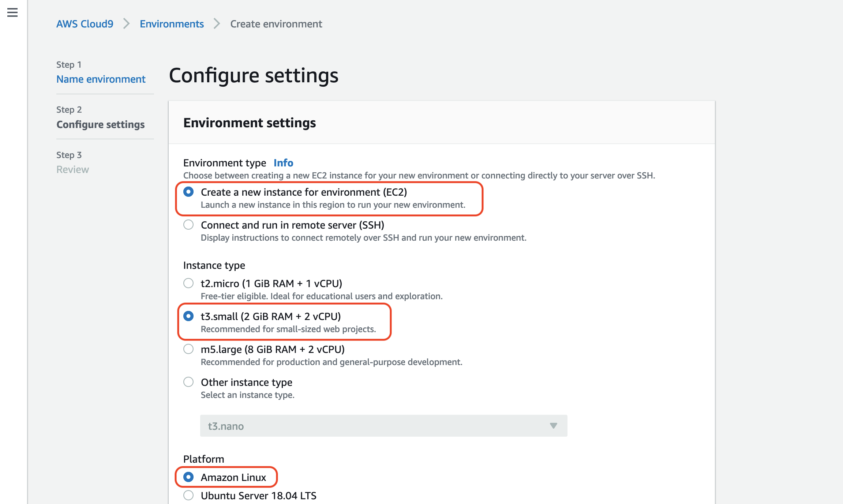Return to Step 1 Name environment

tap(101, 79)
